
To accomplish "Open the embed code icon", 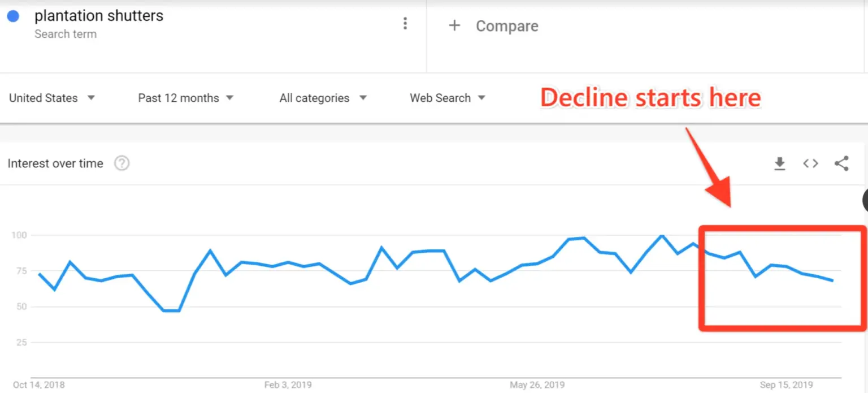I will tap(810, 163).
